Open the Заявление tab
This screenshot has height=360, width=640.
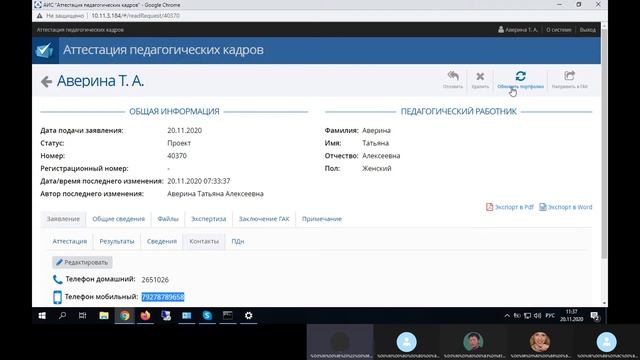click(63, 219)
